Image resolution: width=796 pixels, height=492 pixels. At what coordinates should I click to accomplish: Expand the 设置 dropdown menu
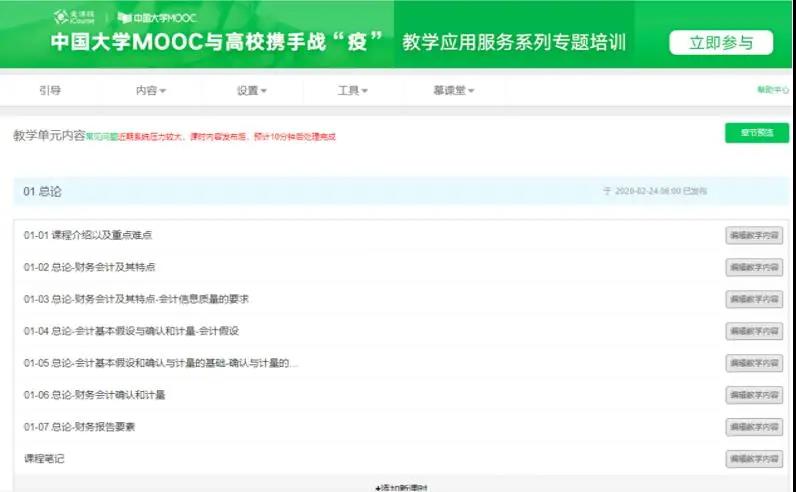click(x=252, y=90)
